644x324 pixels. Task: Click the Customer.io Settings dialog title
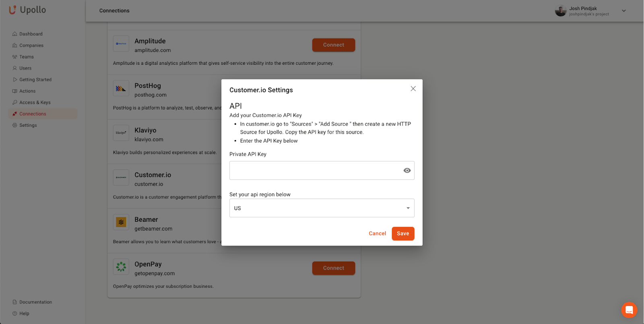pos(261,90)
